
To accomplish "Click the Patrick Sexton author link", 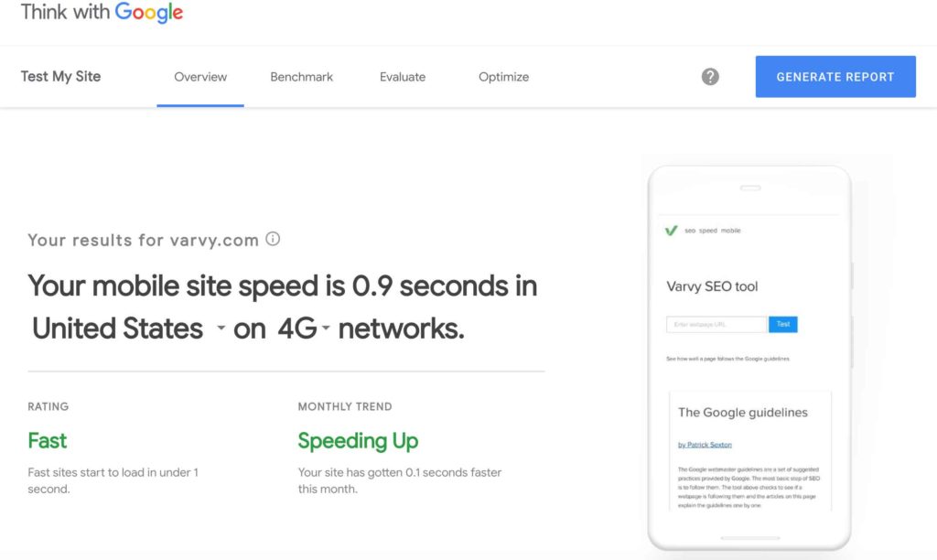I will (705, 445).
